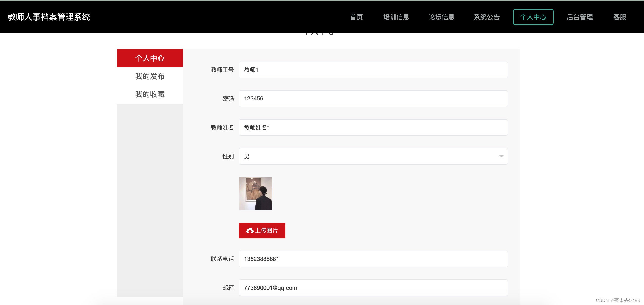
Task: Select 系统公告 in top menu
Action: (x=487, y=17)
